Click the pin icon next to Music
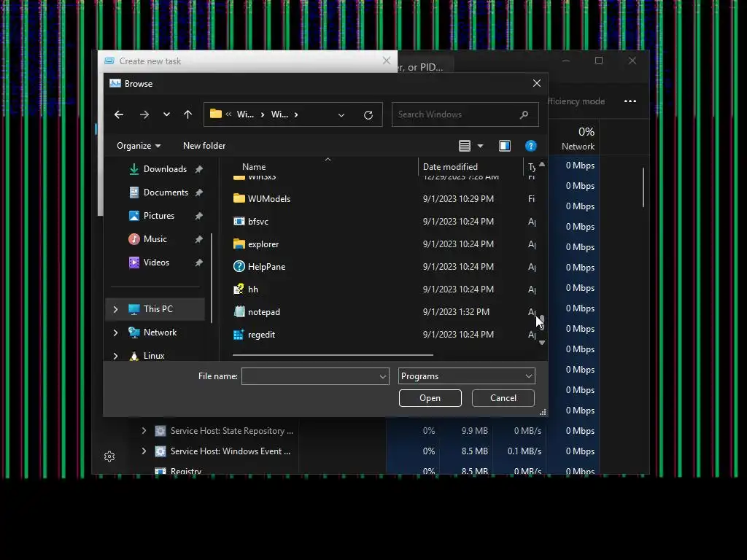This screenshot has height=560, width=747. [x=198, y=239]
